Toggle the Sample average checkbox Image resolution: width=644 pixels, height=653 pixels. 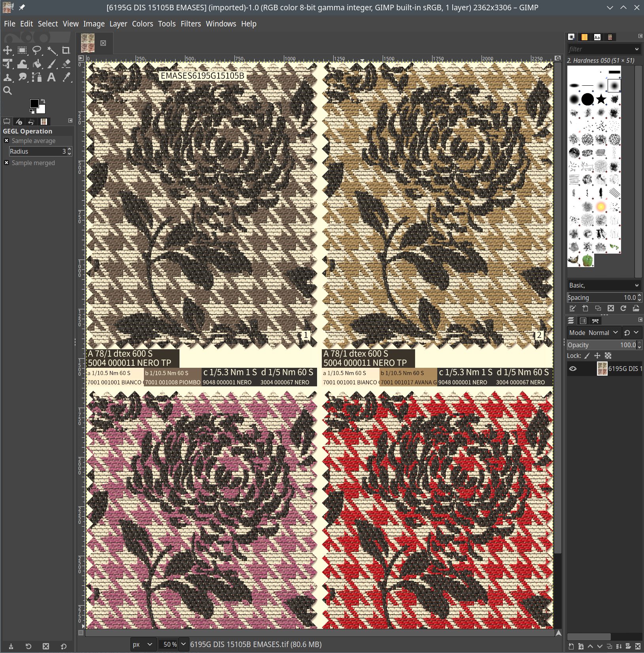[6, 141]
